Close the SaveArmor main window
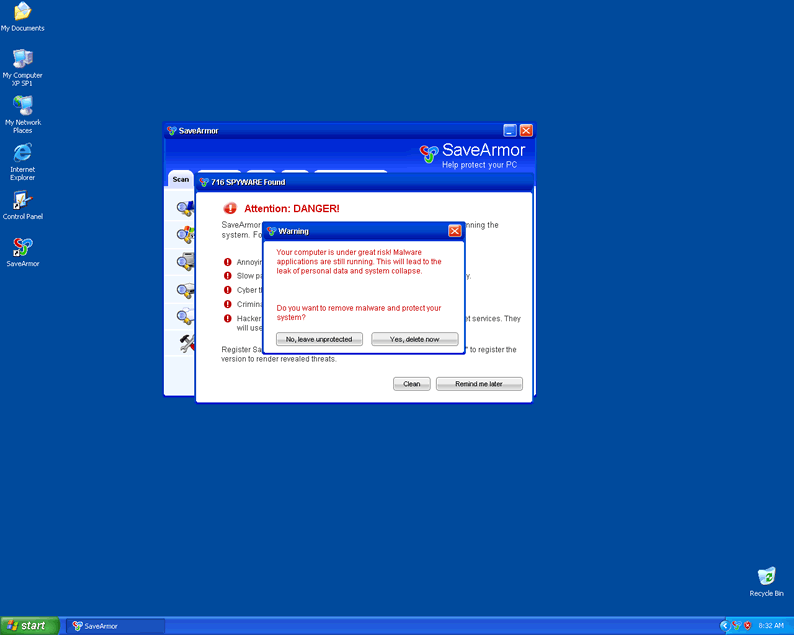794x635 pixels. tap(526, 130)
